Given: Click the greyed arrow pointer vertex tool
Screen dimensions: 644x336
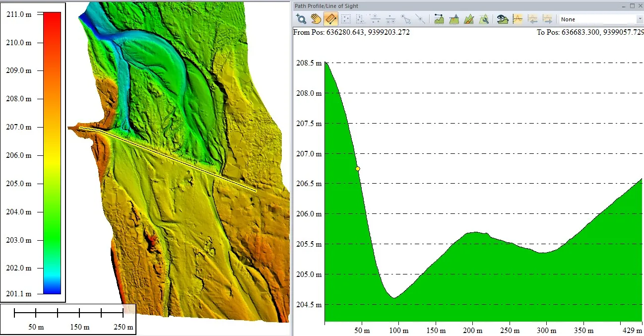Looking at the screenshot, I should pos(406,19).
